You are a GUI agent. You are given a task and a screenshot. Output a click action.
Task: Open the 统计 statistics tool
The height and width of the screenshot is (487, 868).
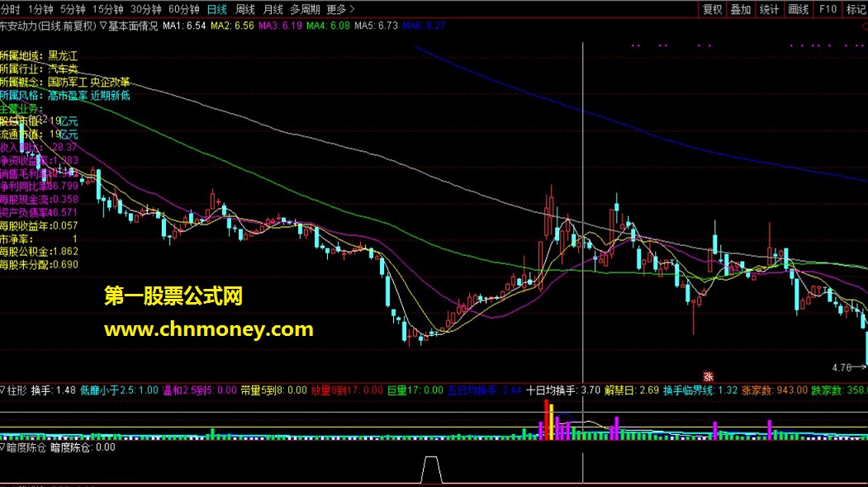click(770, 9)
